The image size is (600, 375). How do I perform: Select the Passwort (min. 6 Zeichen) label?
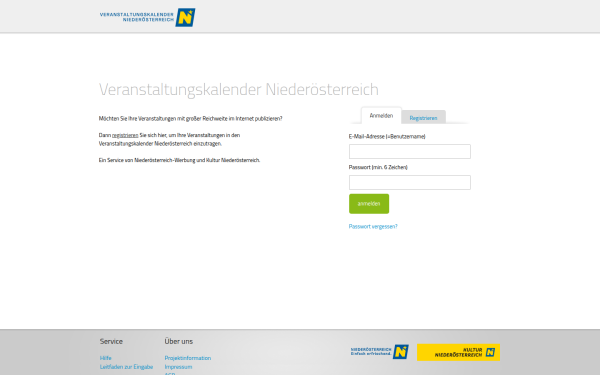378,167
